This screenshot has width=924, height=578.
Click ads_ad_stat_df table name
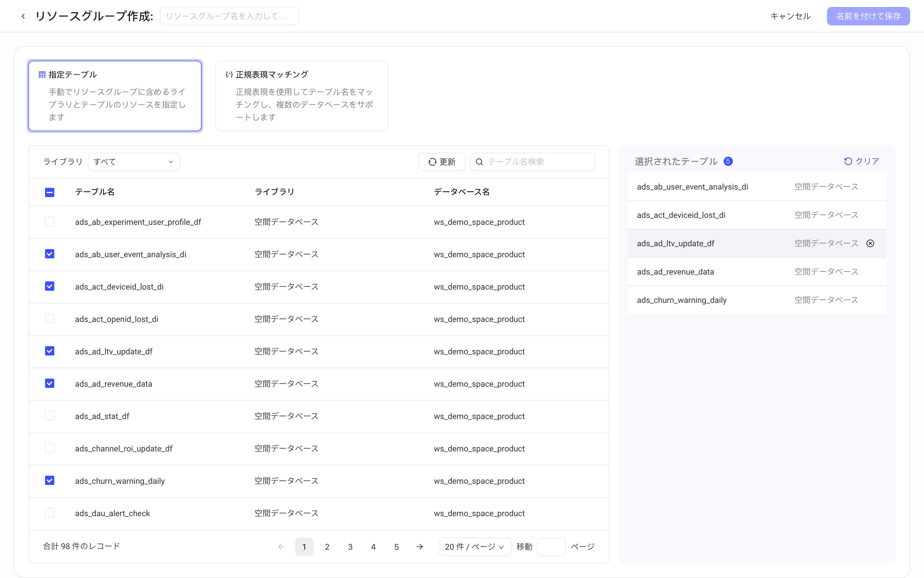[102, 416]
